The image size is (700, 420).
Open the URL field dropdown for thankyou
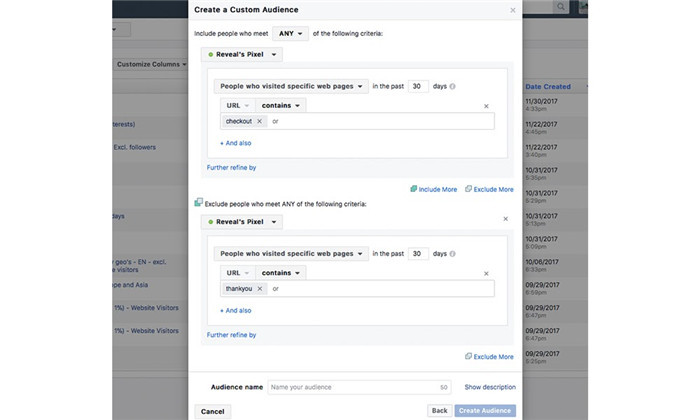pyautogui.click(x=237, y=272)
